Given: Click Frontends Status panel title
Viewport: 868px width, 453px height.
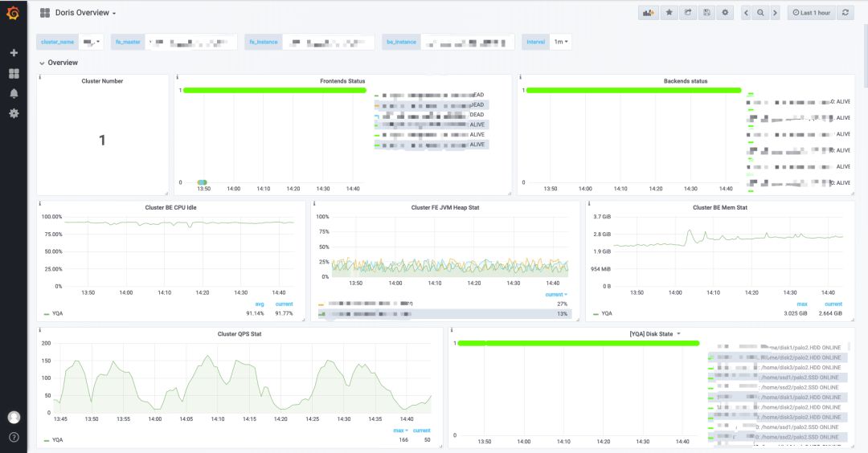Looking at the screenshot, I should tap(342, 81).
